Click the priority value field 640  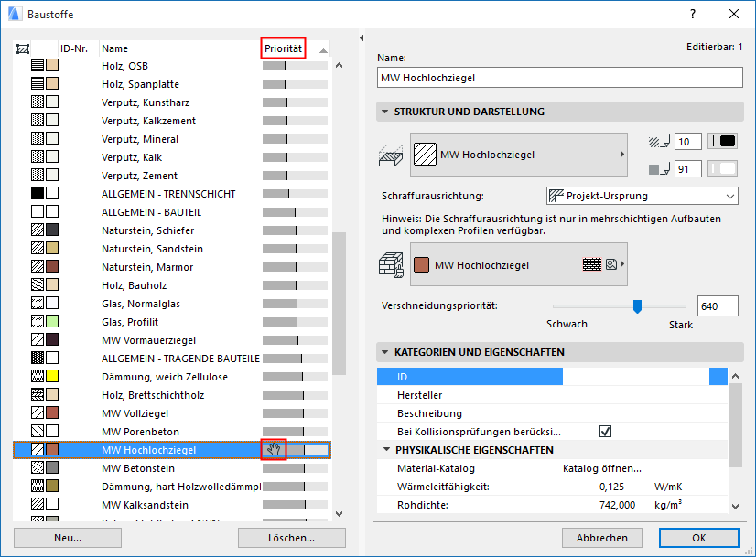click(718, 306)
